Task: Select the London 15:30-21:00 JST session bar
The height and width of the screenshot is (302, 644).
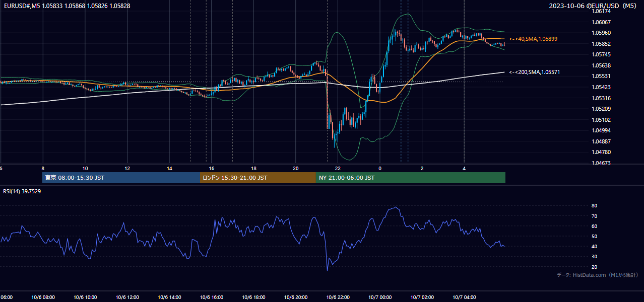Action: 258,178
